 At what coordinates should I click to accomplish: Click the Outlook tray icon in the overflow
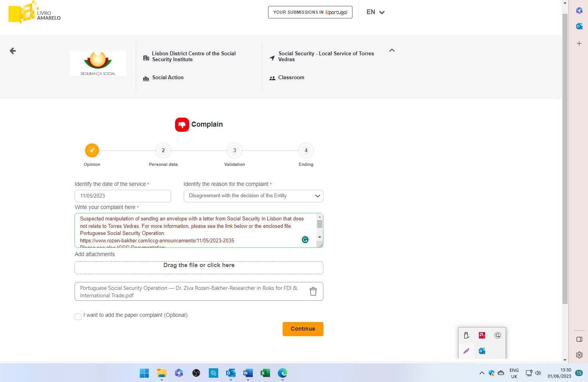click(x=482, y=351)
